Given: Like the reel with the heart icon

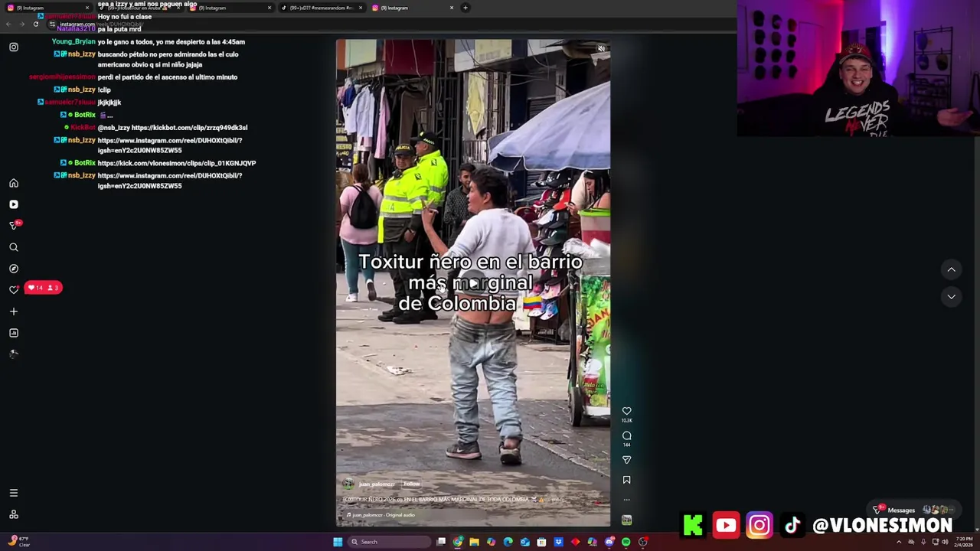Looking at the screenshot, I should coord(626,411).
